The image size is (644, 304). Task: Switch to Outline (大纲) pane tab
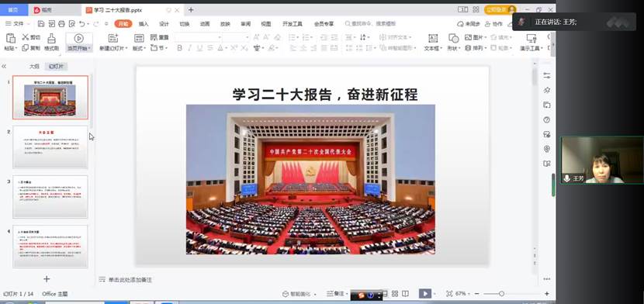[x=34, y=67]
